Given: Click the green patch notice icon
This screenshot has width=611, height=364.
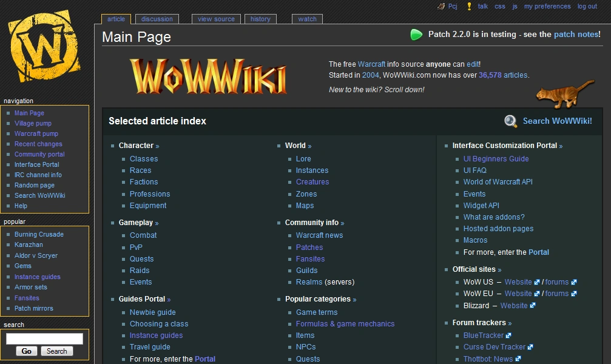Looking at the screenshot, I should [416, 35].
